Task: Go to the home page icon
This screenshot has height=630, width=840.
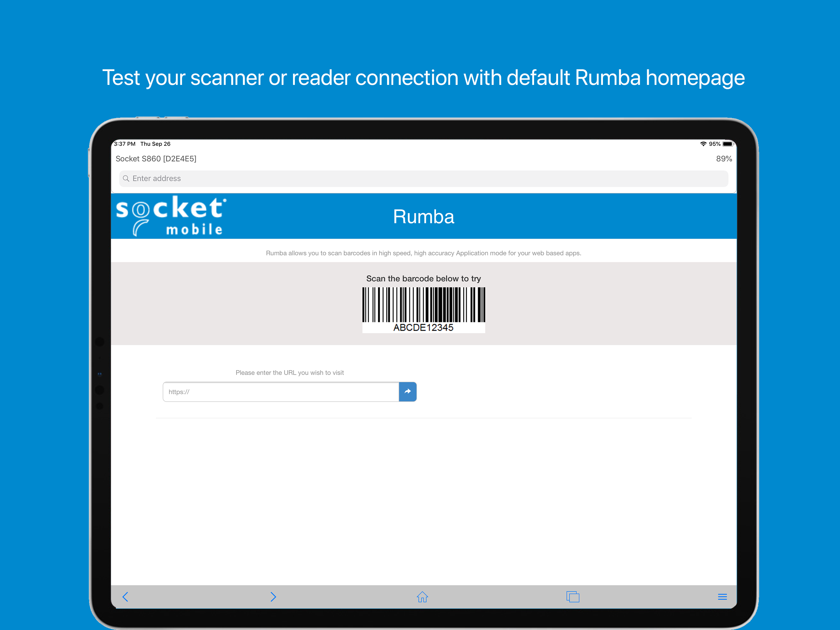Action: (x=422, y=596)
